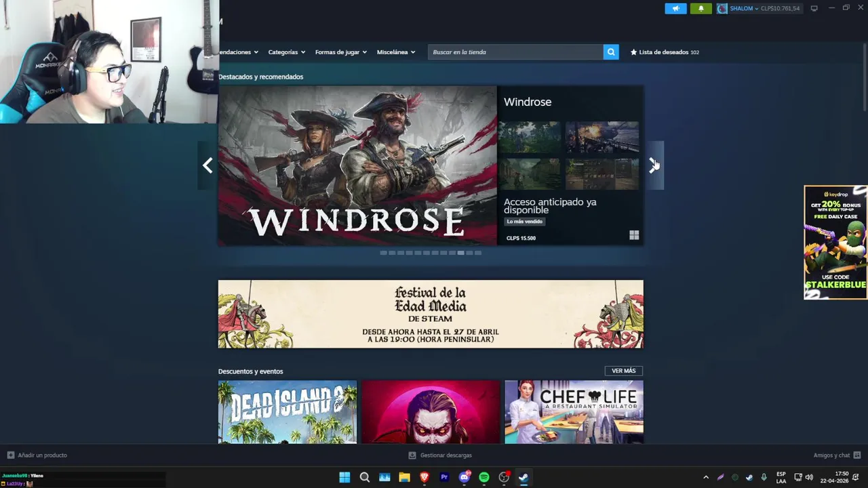Click the microphone tray icon
868x488 pixels.
(x=764, y=477)
